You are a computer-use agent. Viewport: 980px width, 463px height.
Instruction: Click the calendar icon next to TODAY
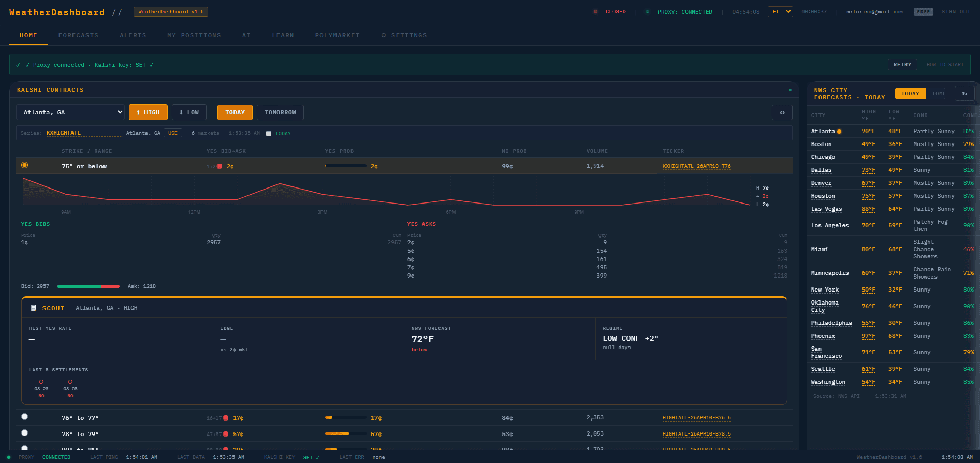click(x=269, y=133)
